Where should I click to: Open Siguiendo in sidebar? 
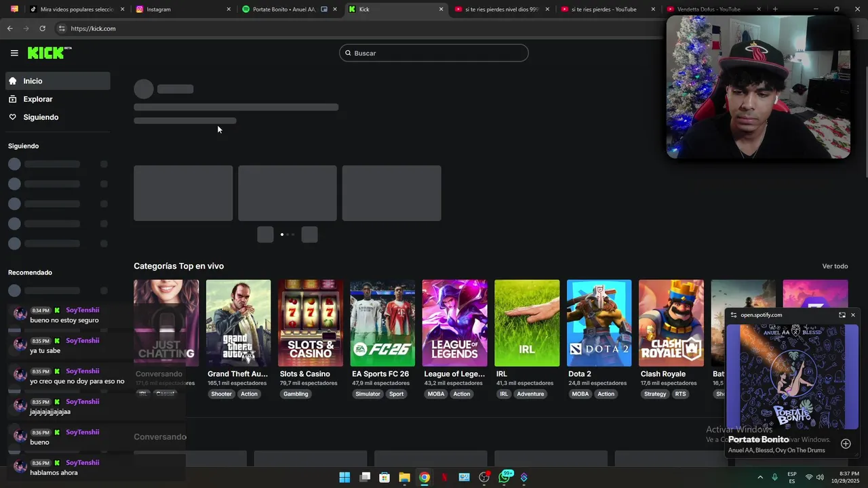click(x=58, y=117)
